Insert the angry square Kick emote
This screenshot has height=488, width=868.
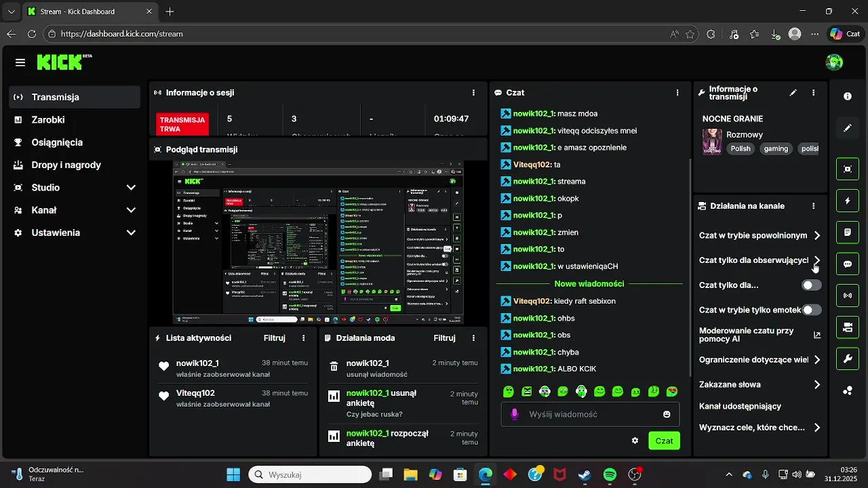tap(527, 391)
